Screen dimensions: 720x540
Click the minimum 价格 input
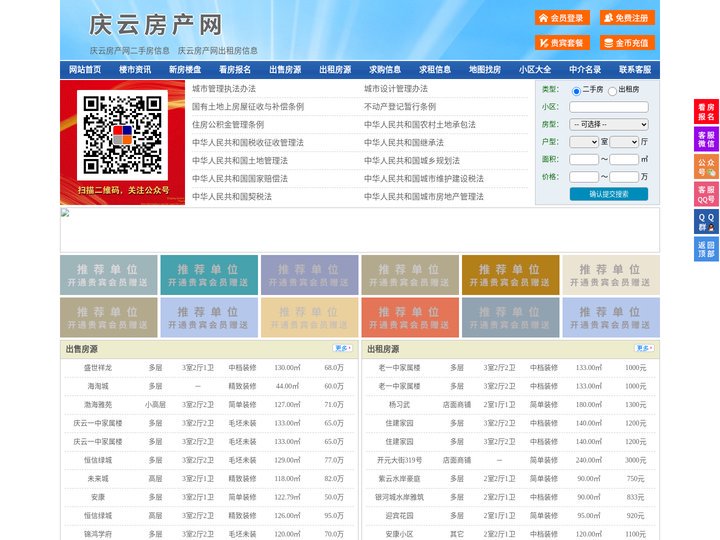(x=584, y=177)
